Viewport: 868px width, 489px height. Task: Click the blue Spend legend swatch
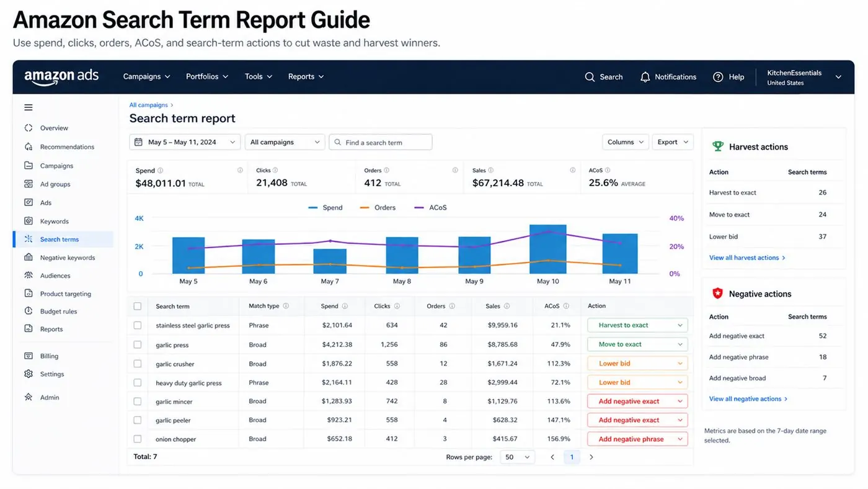point(313,208)
